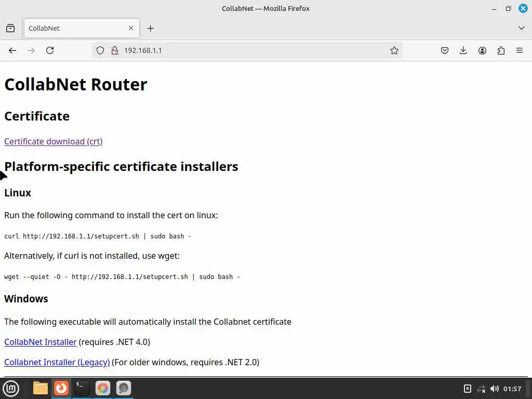Open the Save to Pocket icon
This screenshot has height=399, width=532.
[x=445, y=50]
